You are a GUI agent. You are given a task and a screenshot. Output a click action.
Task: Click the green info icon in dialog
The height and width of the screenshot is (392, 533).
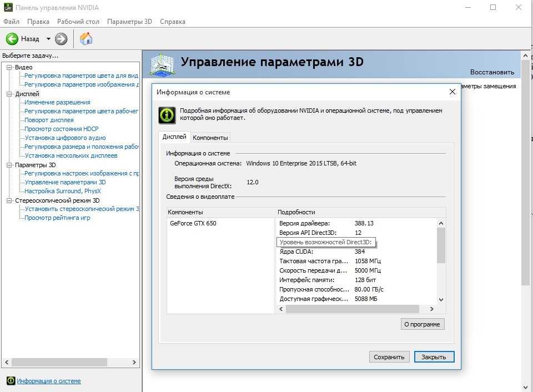167,115
